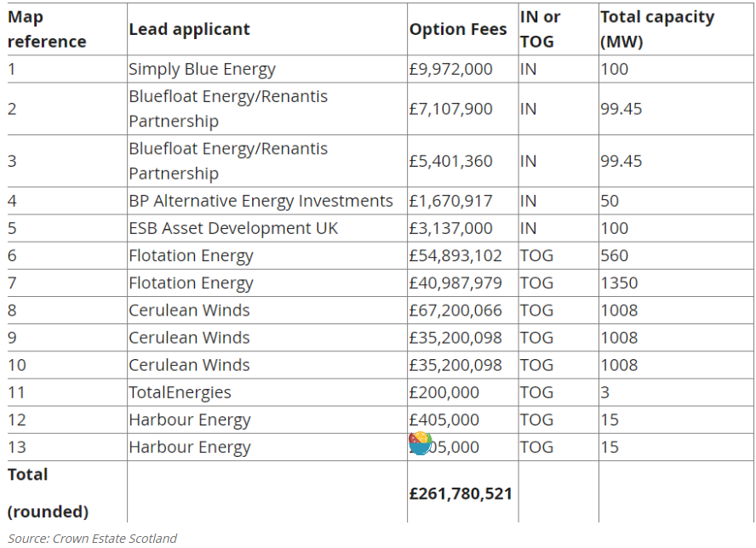Image resolution: width=756 pixels, height=548 pixels.
Task: Click the 'TotalEnergies' applicant cell
Action: click(x=180, y=393)
